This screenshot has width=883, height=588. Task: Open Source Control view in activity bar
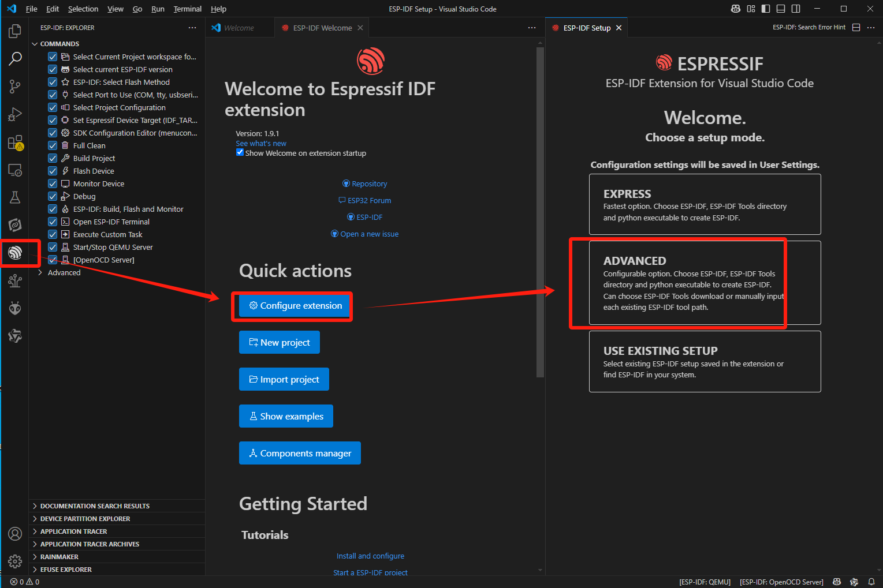(15, 87)
